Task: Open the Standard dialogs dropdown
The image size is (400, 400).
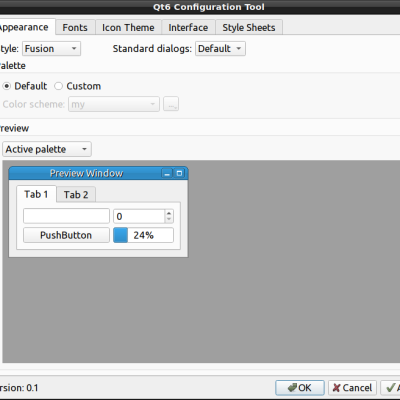Action: coord(220,49)
